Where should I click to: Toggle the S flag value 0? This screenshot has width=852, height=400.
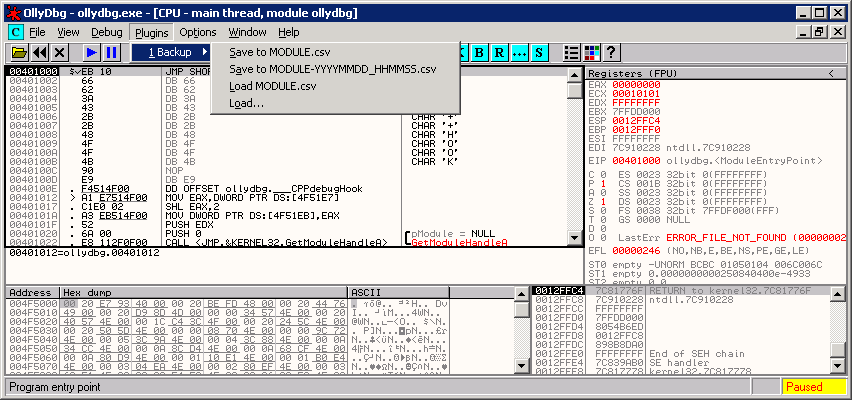point(605,211)
